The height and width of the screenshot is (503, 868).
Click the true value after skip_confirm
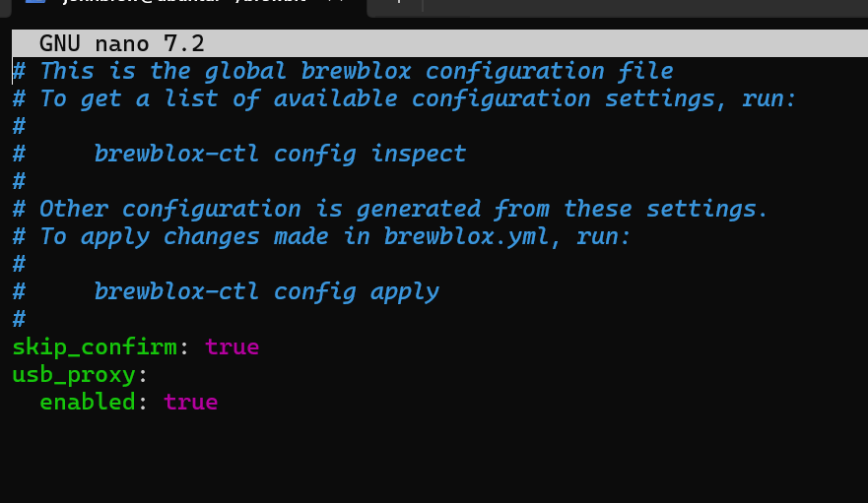232,346
